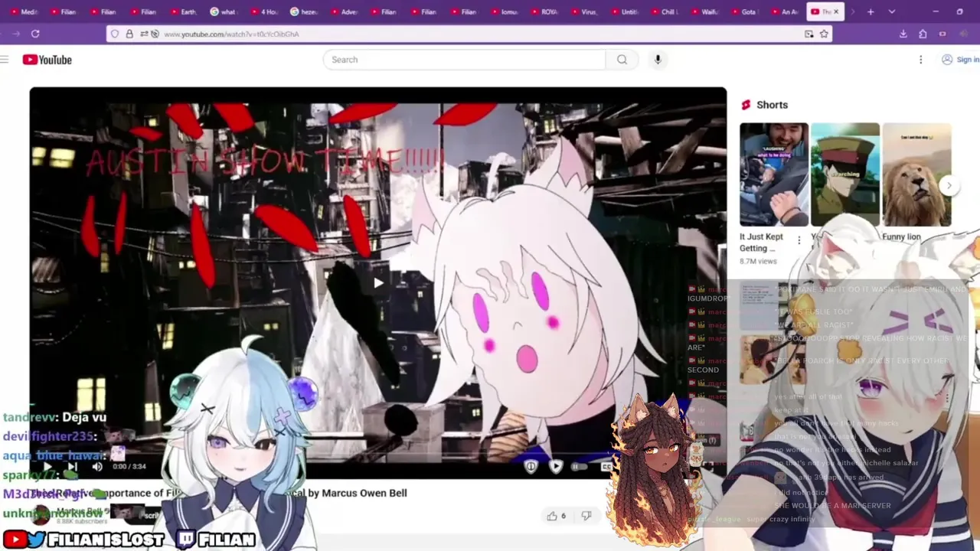
Task: Switch to the 'Gota' tab
Action: pos(744,11)
